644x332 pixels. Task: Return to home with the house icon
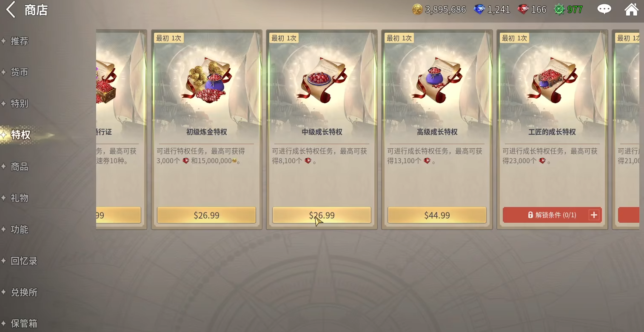631,9
